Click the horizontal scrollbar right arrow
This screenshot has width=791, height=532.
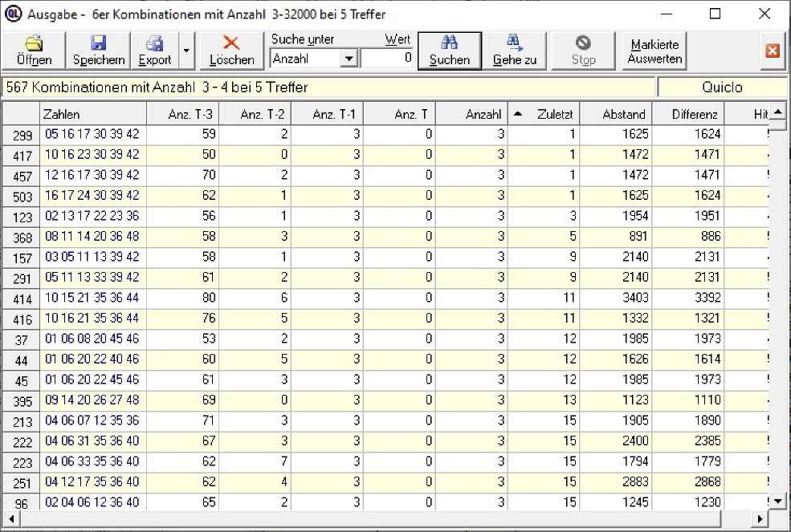click(760, 518)
